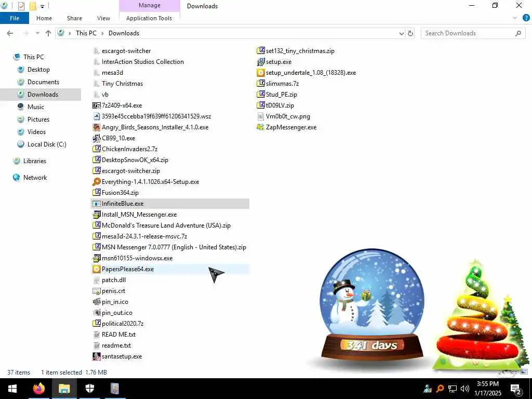Select Libraries in navigation pane

click(x=35, y=161)
